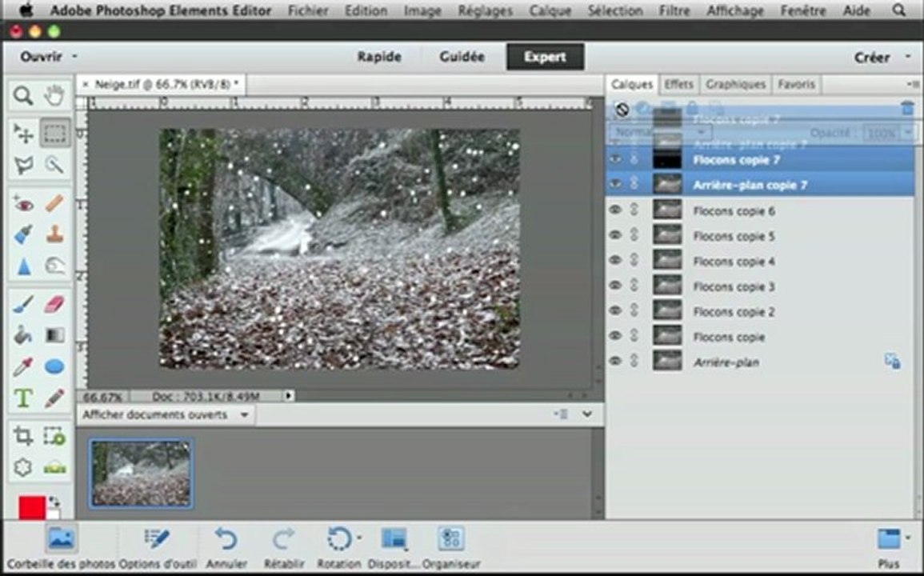
Task: Toggle eye icon of Flocons copie layer
Action: [x=615, y=336]
